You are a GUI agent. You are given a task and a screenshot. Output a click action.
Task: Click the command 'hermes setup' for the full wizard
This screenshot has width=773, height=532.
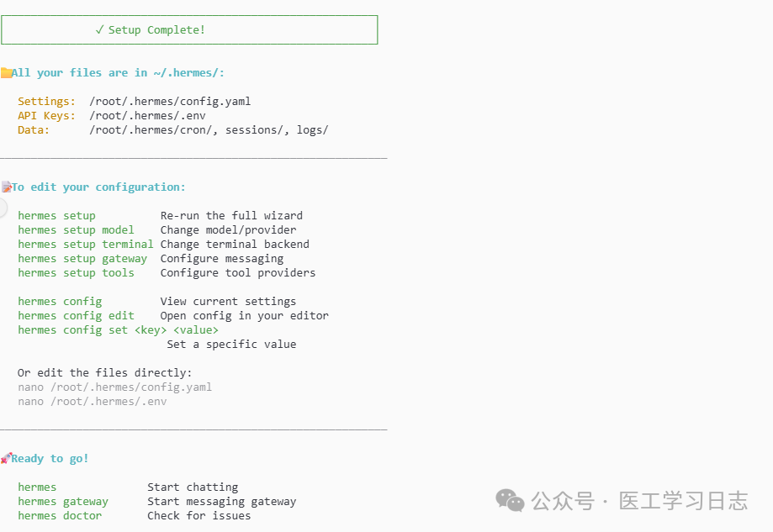(x=56, y=216)
